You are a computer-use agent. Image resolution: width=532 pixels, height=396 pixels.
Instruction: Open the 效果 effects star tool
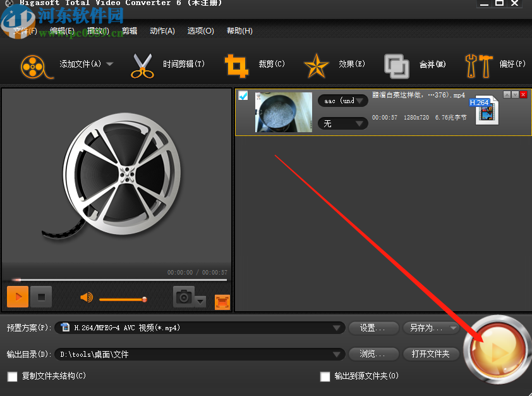316,66
